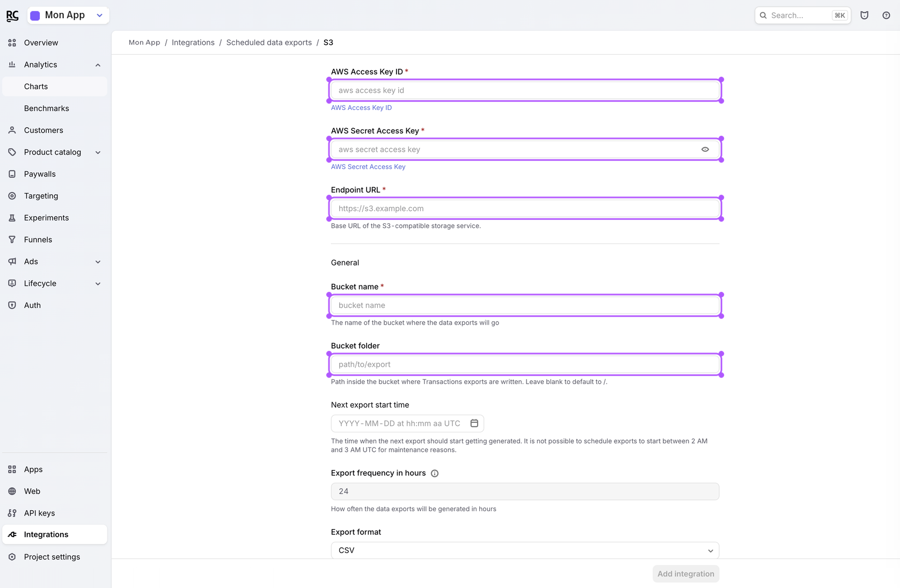Viewport: 900px width, 588px height.
Task: Go to Experiments
Action: click(55, 218)
